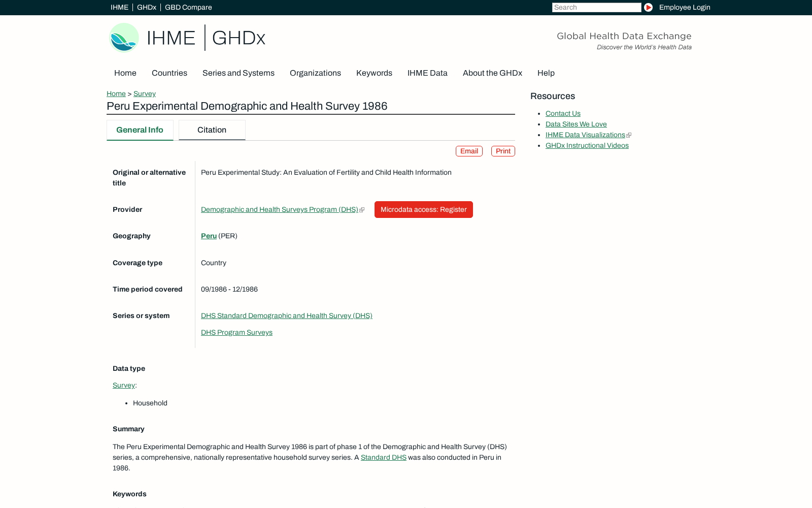Open the DHS Program Surveys link
This screenshot has width=812, height=508.
(236, 332)
